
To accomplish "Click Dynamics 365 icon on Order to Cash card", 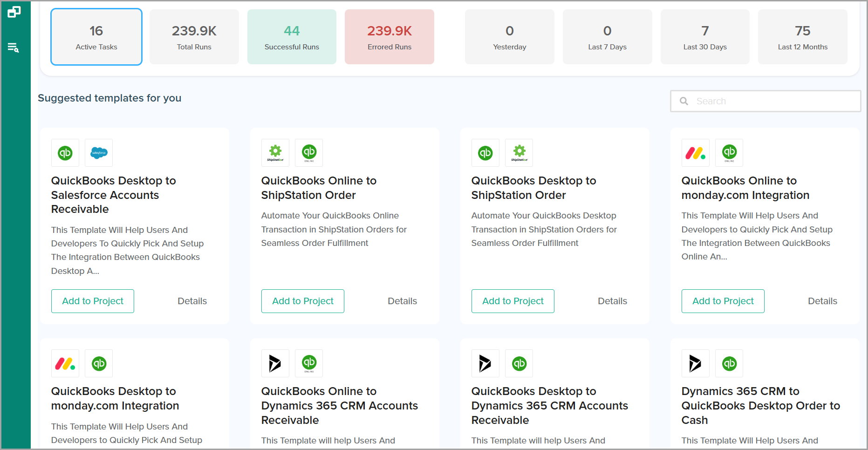I will [695, 363].
